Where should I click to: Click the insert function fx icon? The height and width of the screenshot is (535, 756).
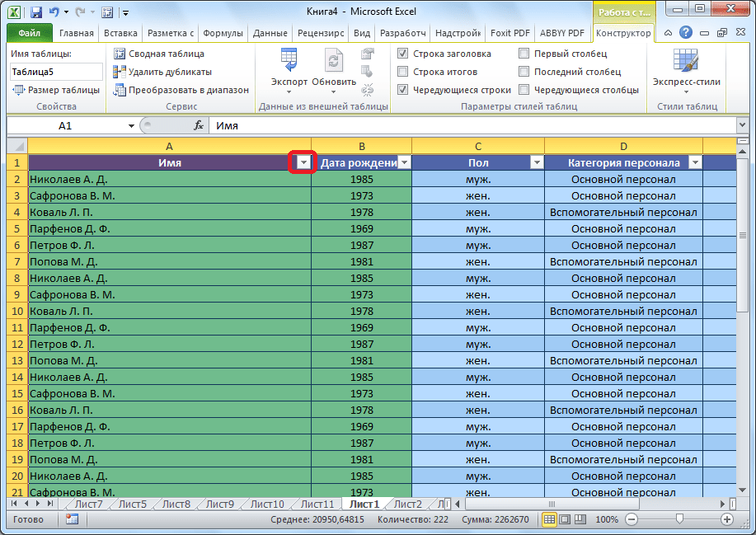tap(199, 126)
